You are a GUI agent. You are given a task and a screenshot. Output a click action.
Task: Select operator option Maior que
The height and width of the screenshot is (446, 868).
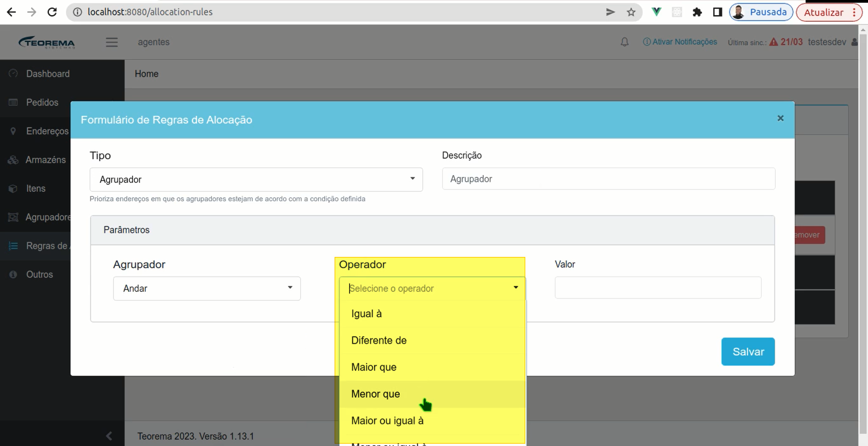[x=433, y=367]
